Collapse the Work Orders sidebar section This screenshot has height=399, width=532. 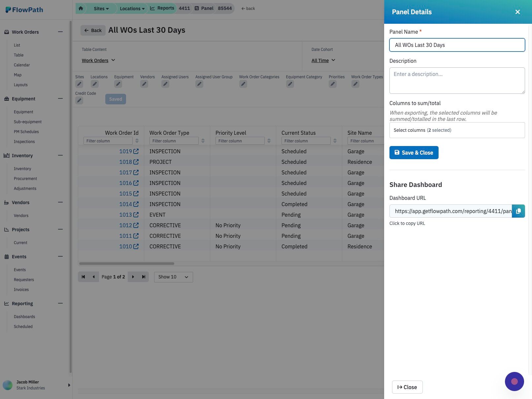click(x=60, y=32)
